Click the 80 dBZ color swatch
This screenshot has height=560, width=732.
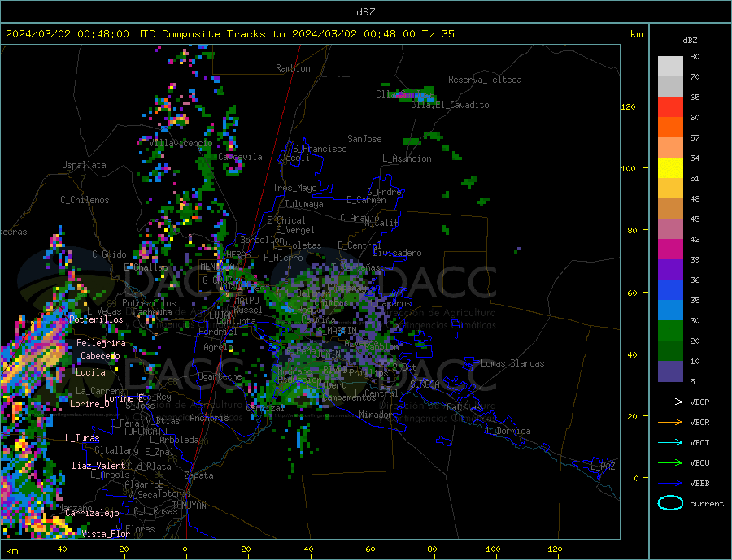670,67
